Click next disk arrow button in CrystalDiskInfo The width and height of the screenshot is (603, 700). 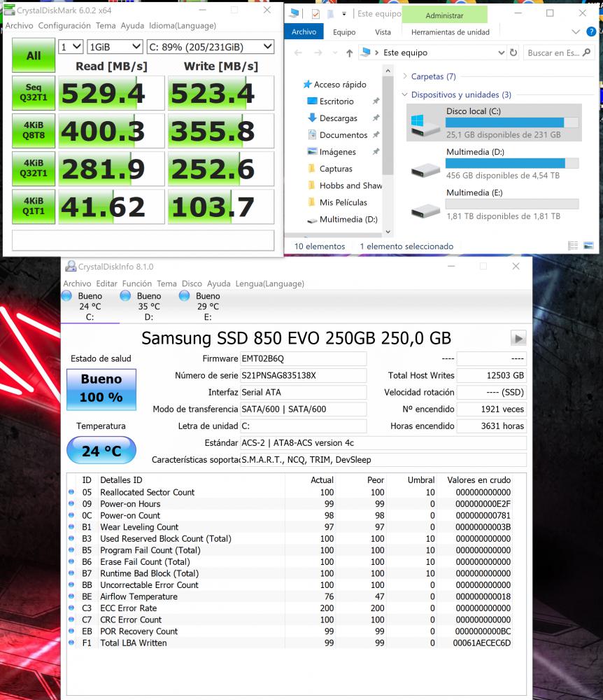coord(518,338)
